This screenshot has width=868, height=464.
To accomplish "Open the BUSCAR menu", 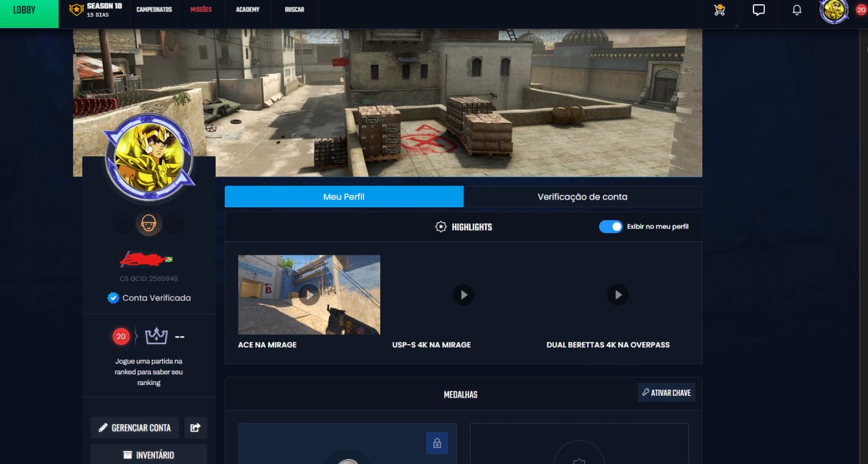I will coord(295,10).
